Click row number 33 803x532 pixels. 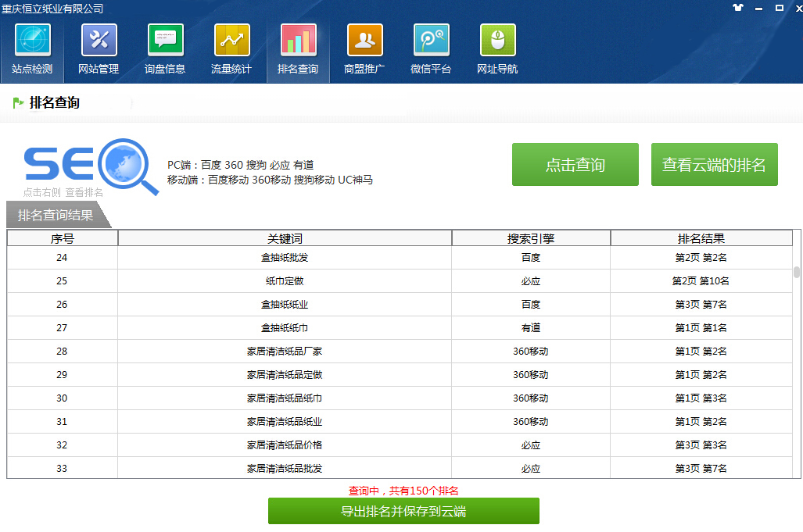(62, 469)
